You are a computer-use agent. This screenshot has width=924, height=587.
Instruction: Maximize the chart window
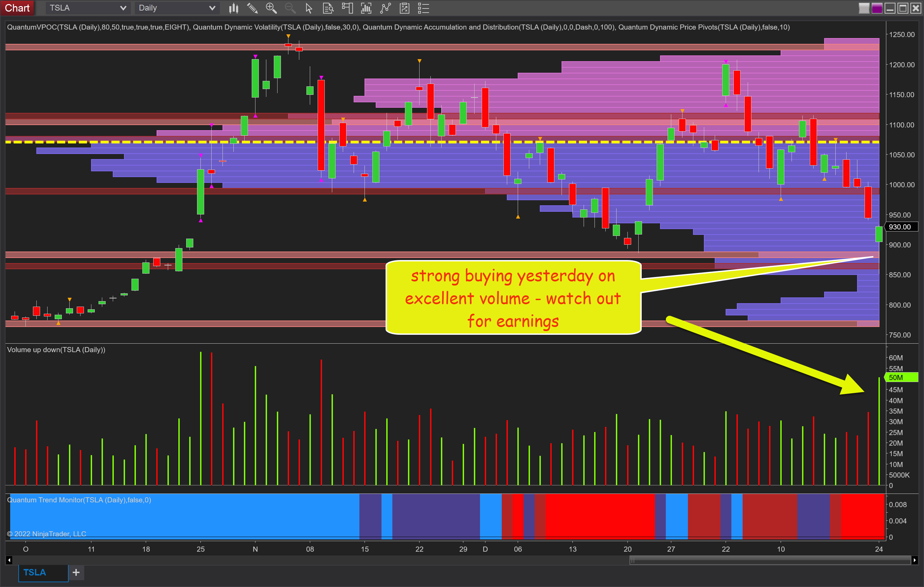click(903, 8)
